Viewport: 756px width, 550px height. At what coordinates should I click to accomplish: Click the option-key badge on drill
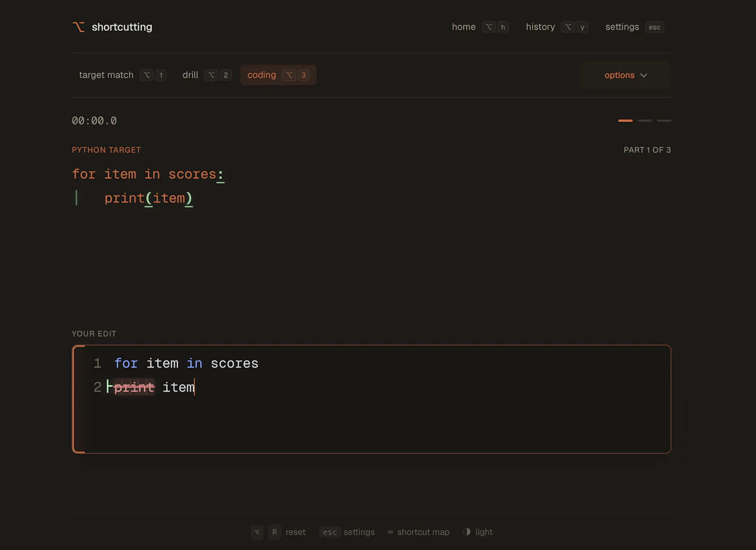click(211, 75)
